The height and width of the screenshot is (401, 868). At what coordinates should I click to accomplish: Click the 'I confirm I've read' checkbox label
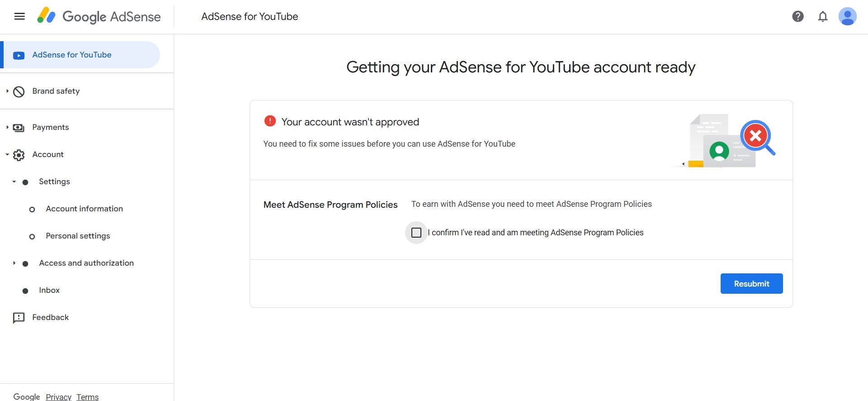(x=535, y=233)
